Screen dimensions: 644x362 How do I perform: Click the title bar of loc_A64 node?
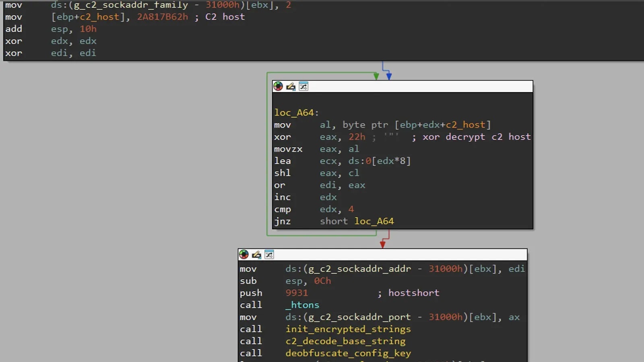pos(402,86)
